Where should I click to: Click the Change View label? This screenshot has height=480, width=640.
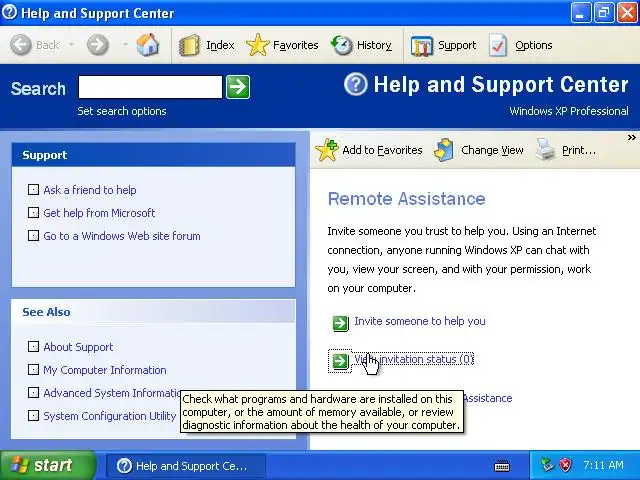tap(492, 150)
